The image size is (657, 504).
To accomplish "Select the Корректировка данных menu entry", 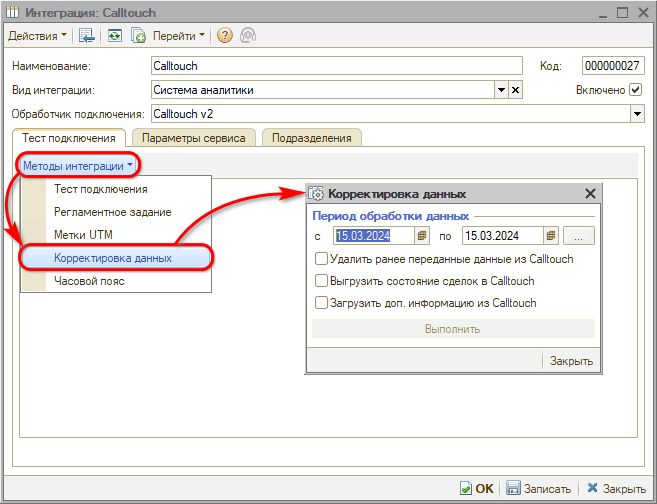I will click(116, 258).
